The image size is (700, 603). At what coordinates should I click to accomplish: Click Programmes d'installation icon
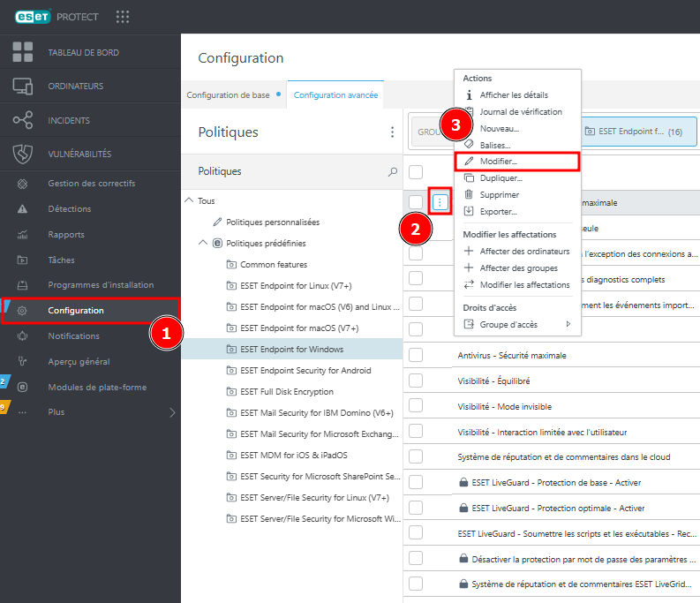[x=22, y=285]
